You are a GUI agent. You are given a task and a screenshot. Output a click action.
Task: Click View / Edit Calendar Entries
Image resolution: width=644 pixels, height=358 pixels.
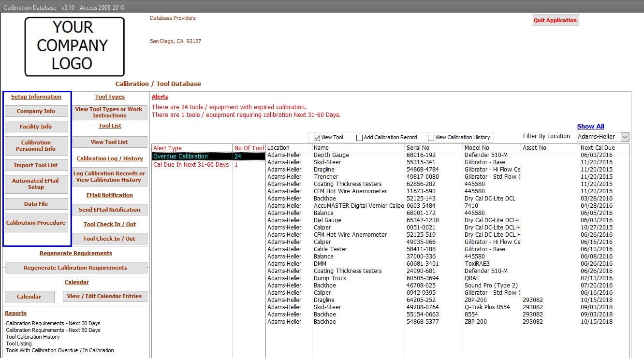[105, 296]
